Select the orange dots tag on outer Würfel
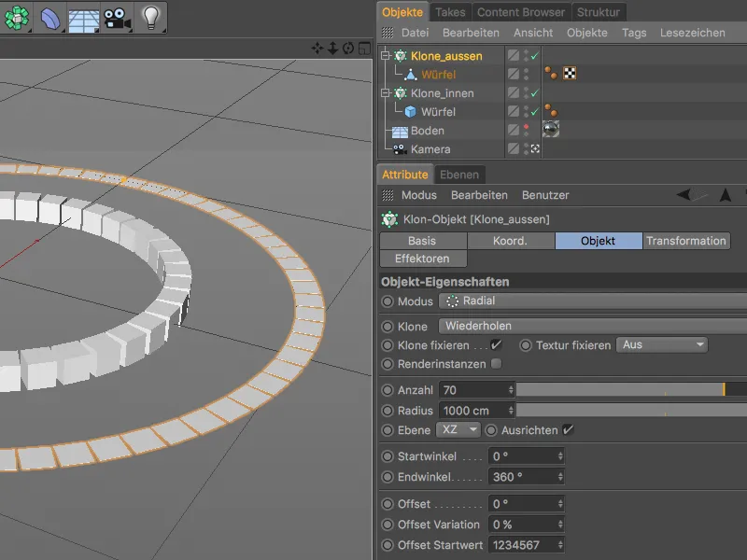Viewport: 747px width, 560px height. pyautogui.click(x=551, y=74)
